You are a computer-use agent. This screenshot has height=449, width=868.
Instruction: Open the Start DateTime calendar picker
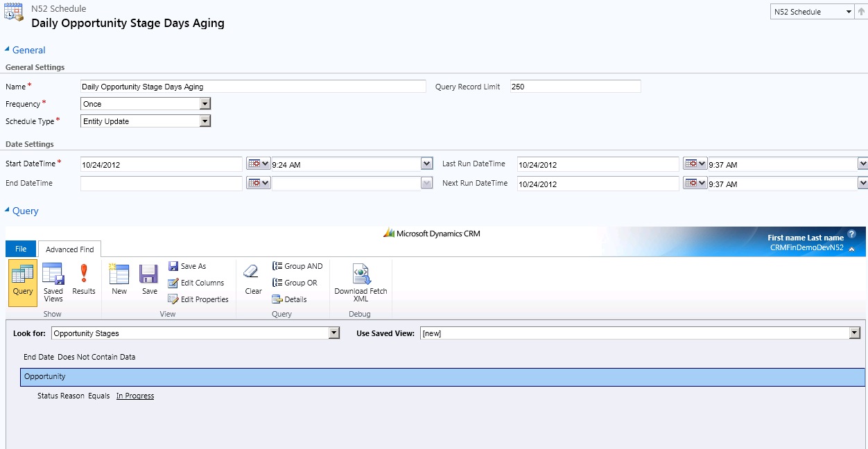coord(258,164)
